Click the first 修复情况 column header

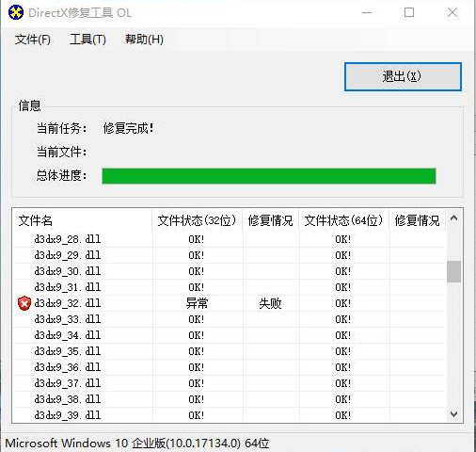(271, 220)
